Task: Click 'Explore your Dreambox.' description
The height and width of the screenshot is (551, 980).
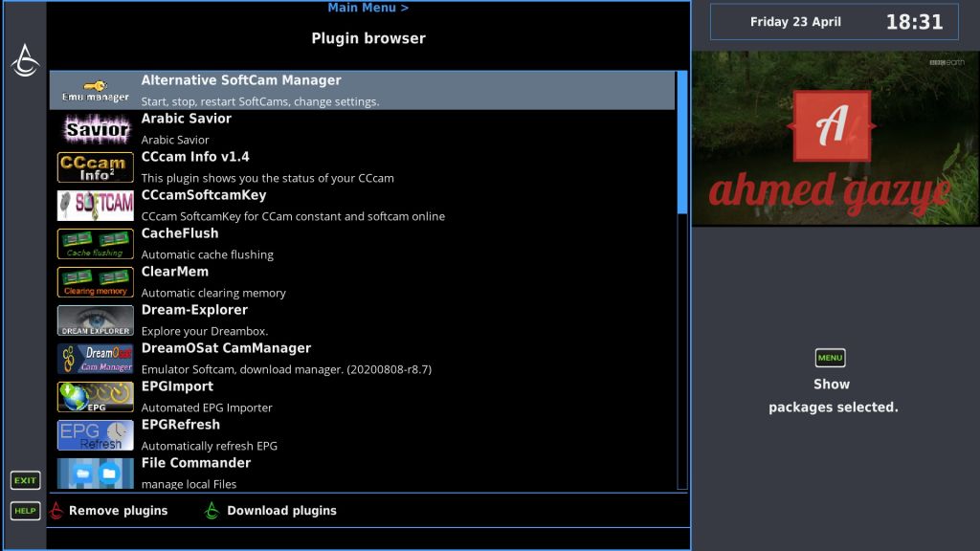Action: (x=205, y=331)
